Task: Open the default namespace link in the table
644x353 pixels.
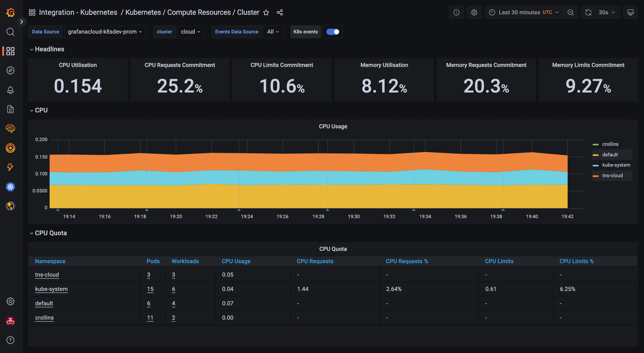Action: (x=44, y=303)
